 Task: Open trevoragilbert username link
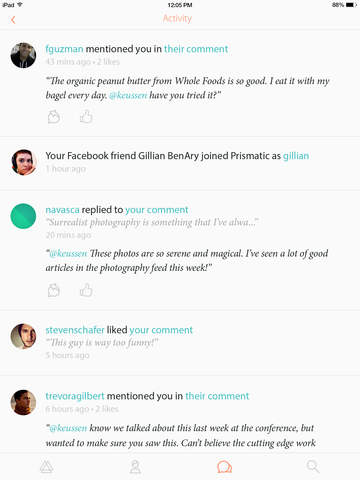pos(75,396)
